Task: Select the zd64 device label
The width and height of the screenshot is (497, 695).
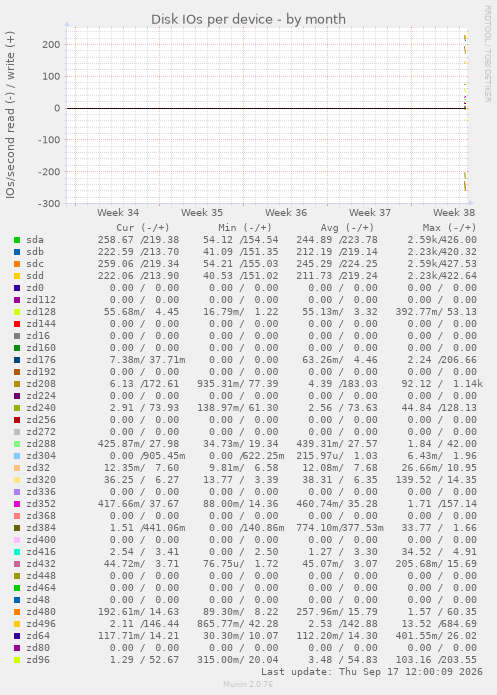Action: (x=38, y=636)
